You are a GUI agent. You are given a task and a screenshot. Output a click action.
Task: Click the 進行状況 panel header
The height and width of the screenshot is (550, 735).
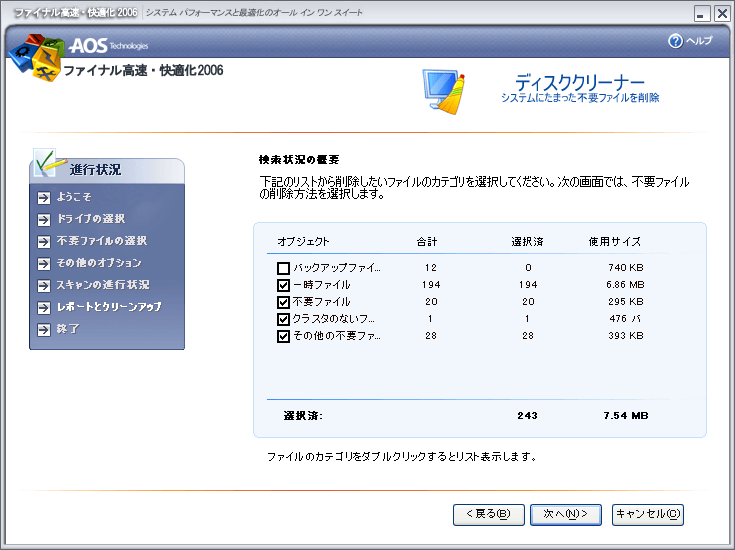[107, 170]
